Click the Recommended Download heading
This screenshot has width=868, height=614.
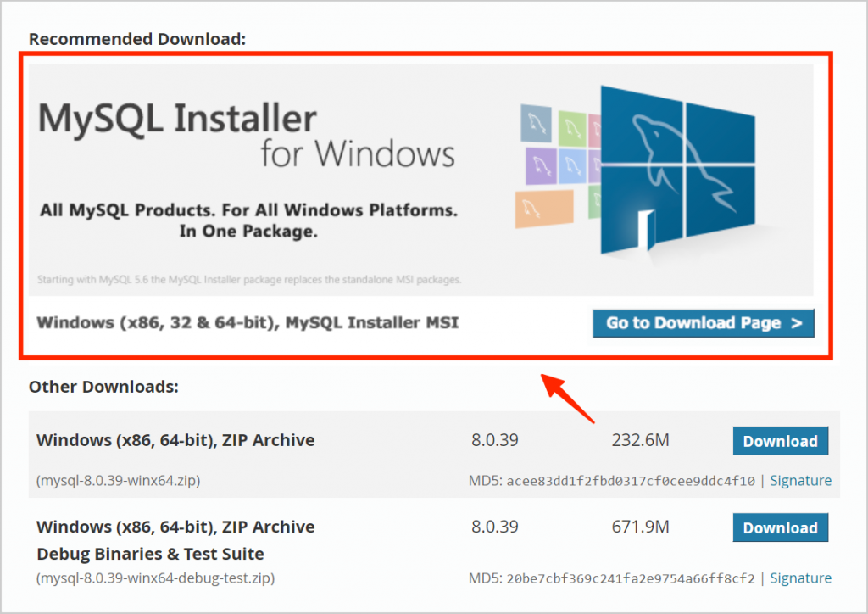(x=137, y=39)
